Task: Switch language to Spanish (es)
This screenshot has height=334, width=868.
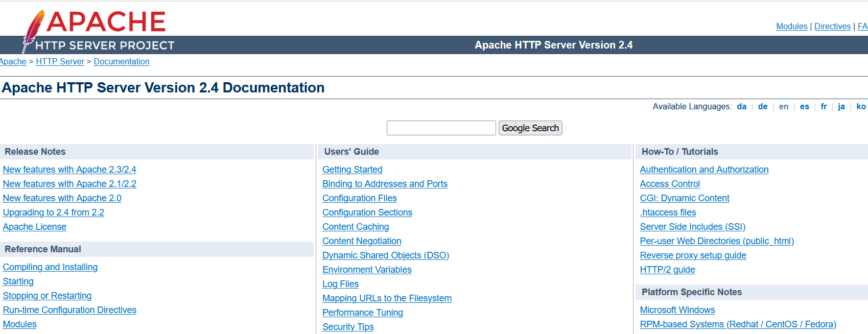Action: tap(805, 106)
